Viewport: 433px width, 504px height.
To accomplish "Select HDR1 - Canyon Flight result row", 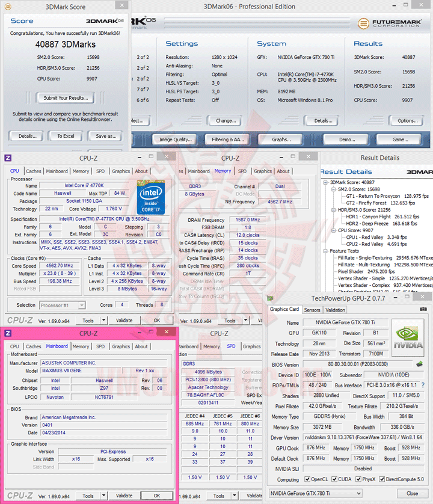I will coord(382,217).
